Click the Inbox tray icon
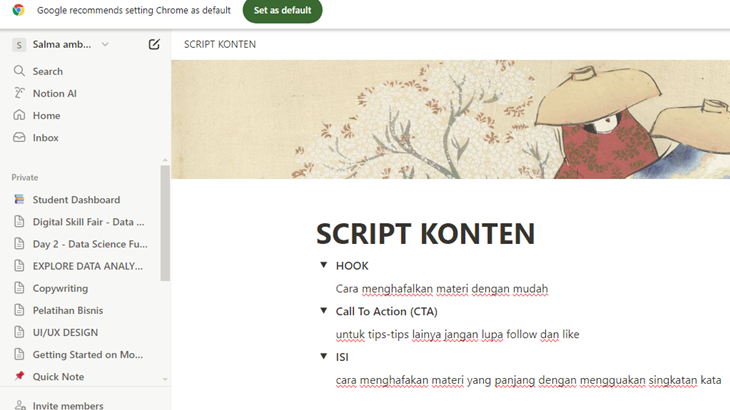The image size is (730, 410). (19, 137)
